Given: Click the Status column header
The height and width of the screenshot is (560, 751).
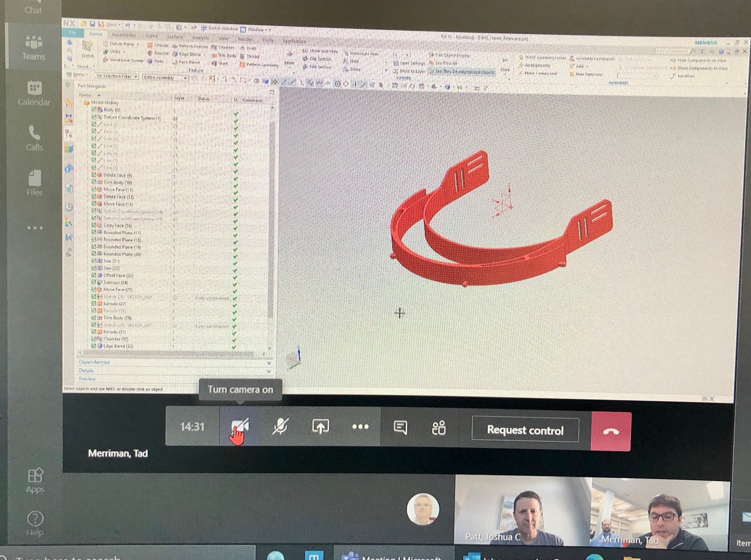Looking at the screenshot, I should click(x=203, y=99).
